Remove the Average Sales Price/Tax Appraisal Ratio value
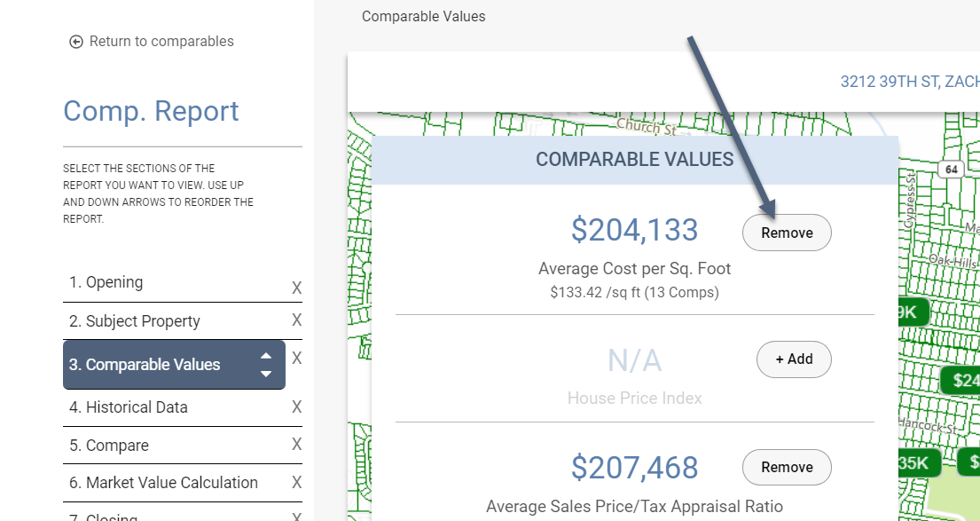The image size is (980, 521). coord(786,466)
